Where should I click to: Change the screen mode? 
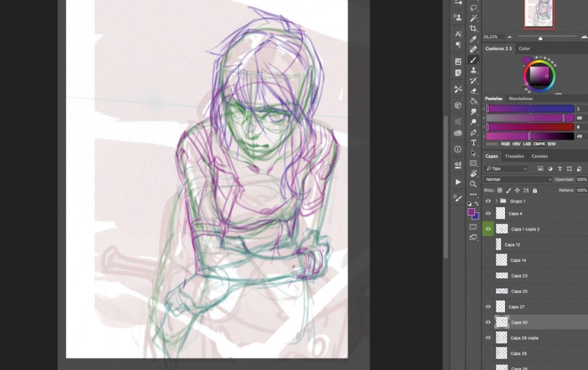coord(473,237)
